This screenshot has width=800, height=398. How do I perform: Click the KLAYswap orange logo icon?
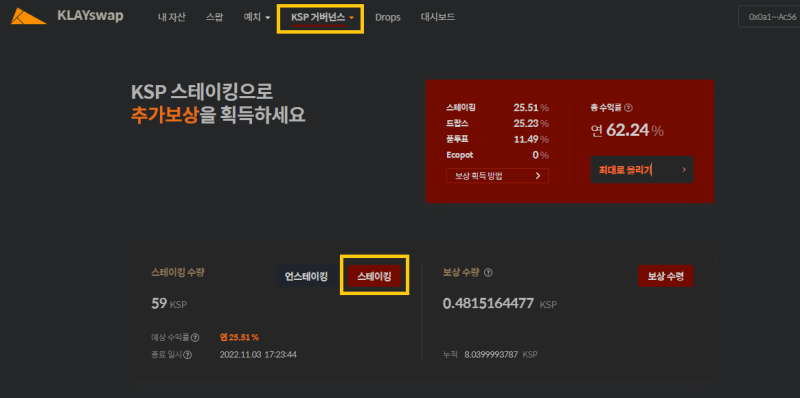pyautogui.click(x=28, y=16)
